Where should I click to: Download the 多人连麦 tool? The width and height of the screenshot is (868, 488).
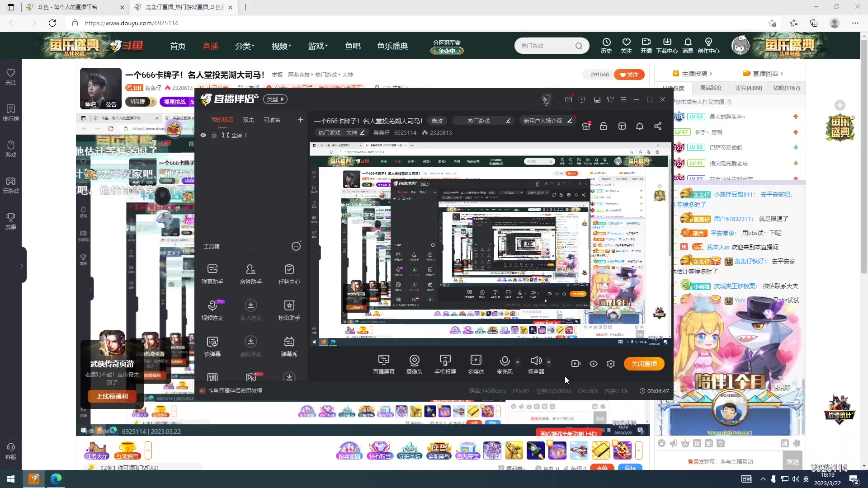click(x=250, y=310)
